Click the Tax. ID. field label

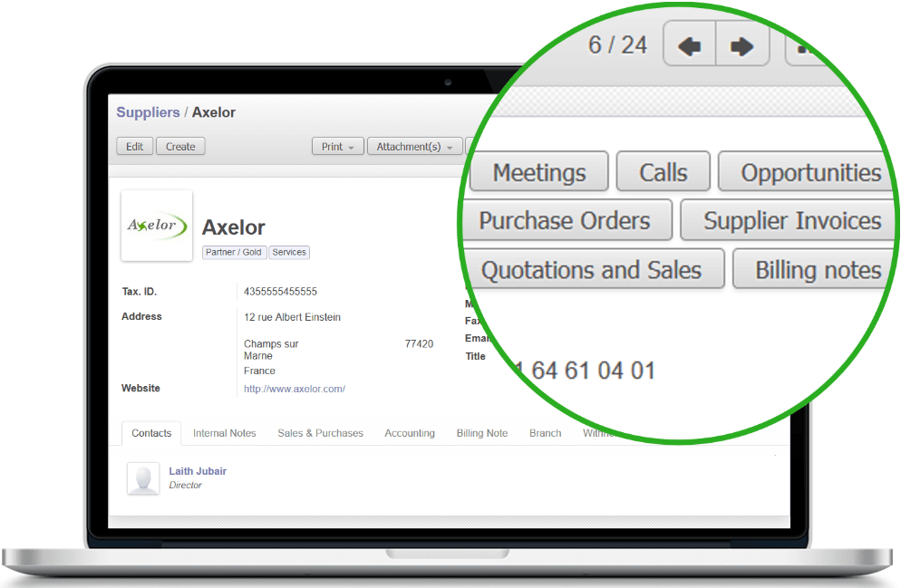click(139, 291)
